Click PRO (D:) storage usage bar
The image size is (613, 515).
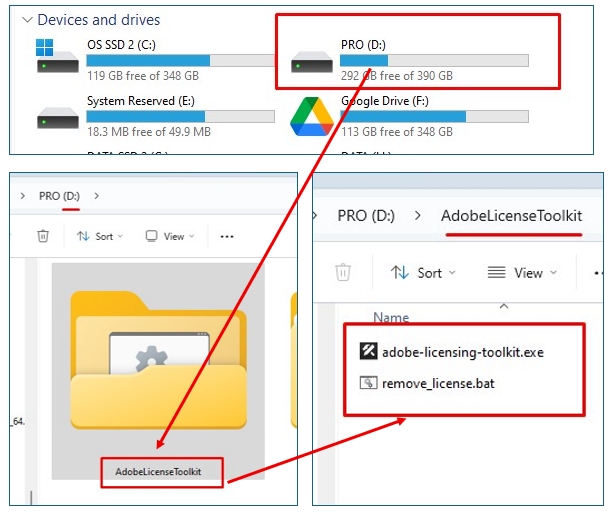434,61
